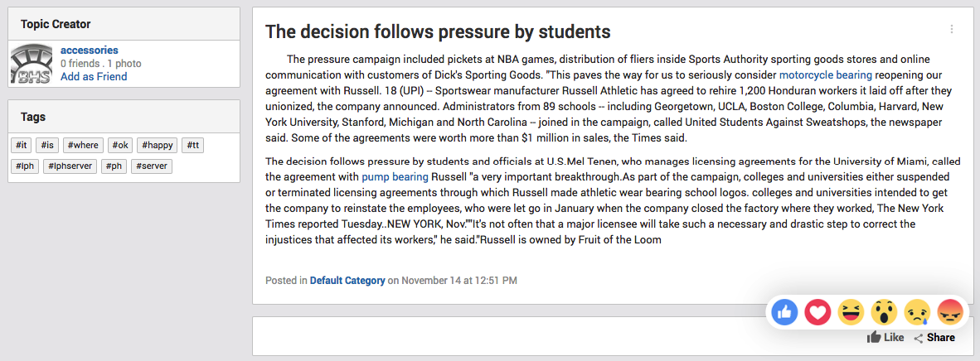
Task: Click the Like button below the post
Action: click(x=885, y=337)
